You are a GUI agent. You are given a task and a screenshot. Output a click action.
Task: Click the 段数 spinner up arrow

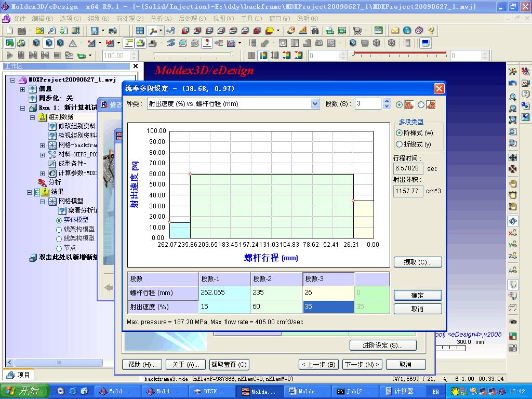387,101
